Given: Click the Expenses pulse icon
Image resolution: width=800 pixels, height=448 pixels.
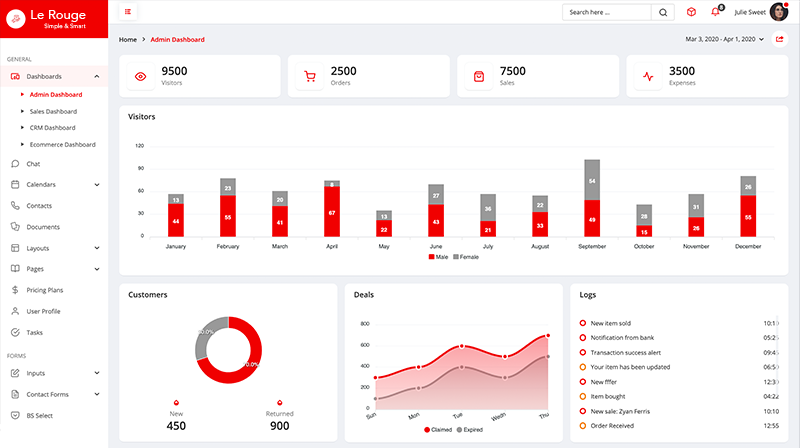Looking at the screenshot, I should click(648, 76).
